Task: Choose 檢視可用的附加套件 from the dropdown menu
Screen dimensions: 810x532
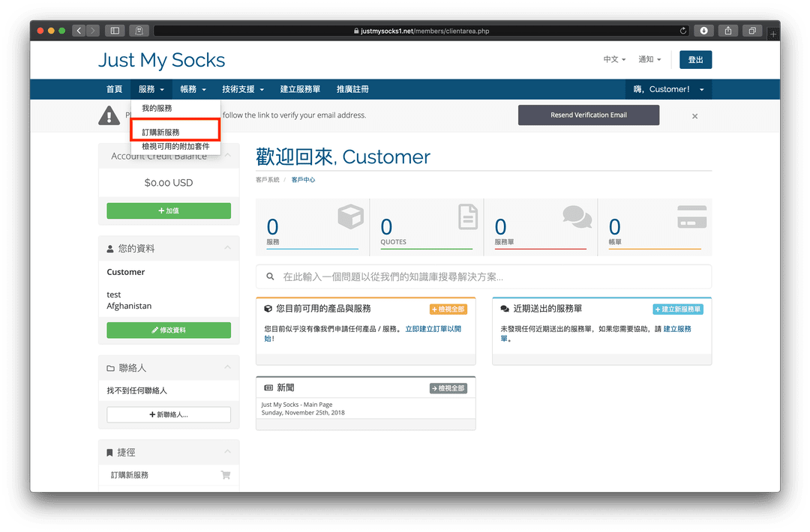Action: (175, 147)
